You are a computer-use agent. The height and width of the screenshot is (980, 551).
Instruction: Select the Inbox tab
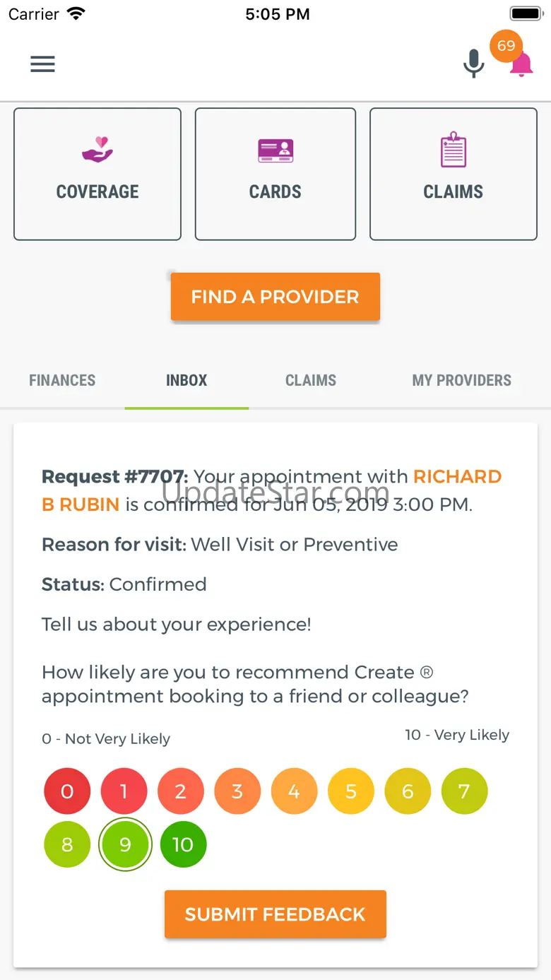tap(186, 380)
